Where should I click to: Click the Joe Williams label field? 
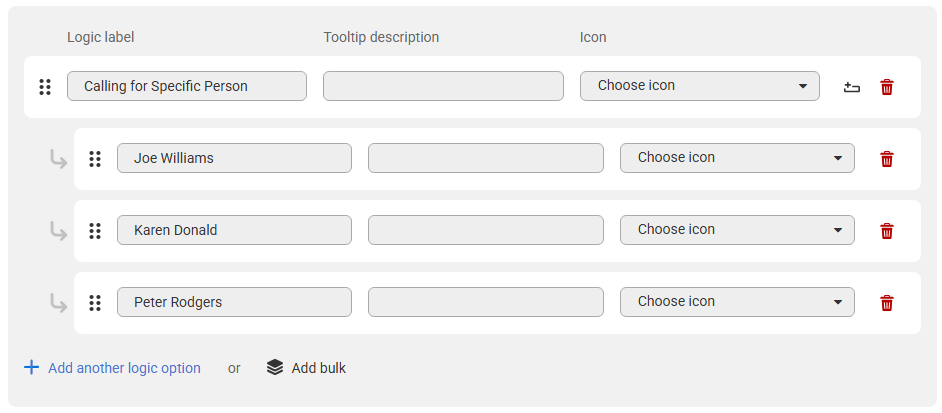234,158
